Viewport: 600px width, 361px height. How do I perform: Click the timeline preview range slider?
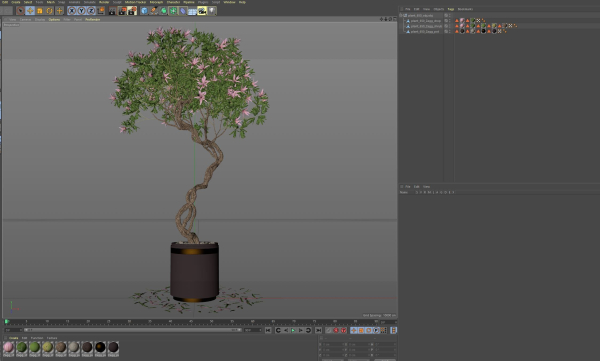pos(132,330)
